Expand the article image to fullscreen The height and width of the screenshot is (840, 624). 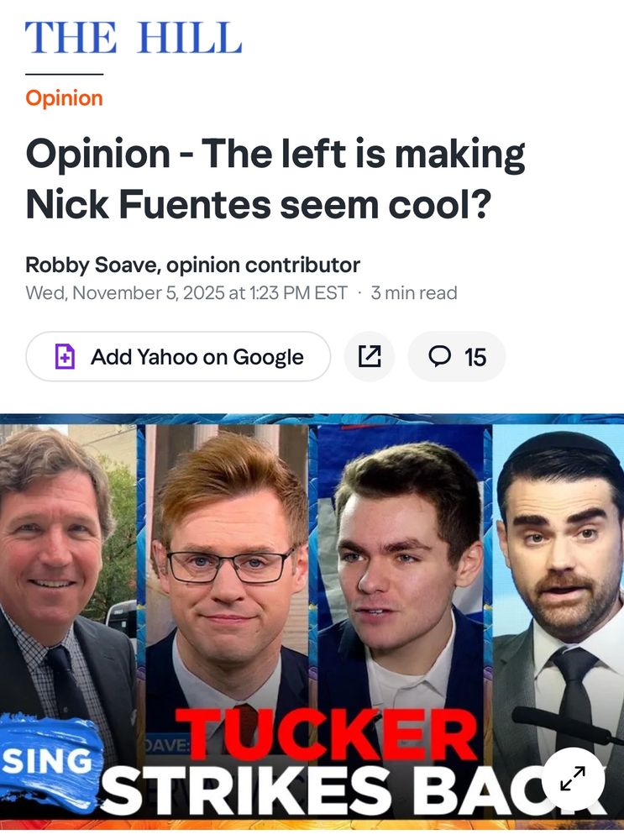(x=573, y=779)
